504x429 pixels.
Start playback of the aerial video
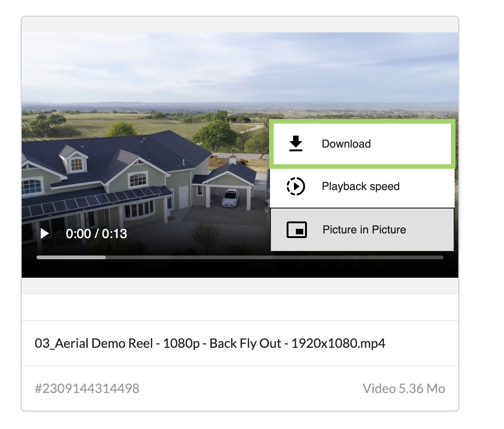[x=44, y=233]
